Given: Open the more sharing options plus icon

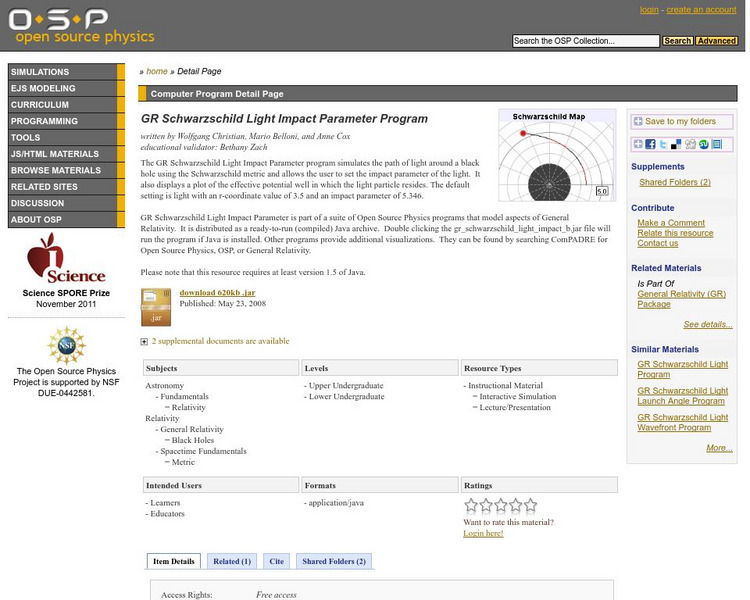Looking at the screenshot, I should (x=637, y=144).
